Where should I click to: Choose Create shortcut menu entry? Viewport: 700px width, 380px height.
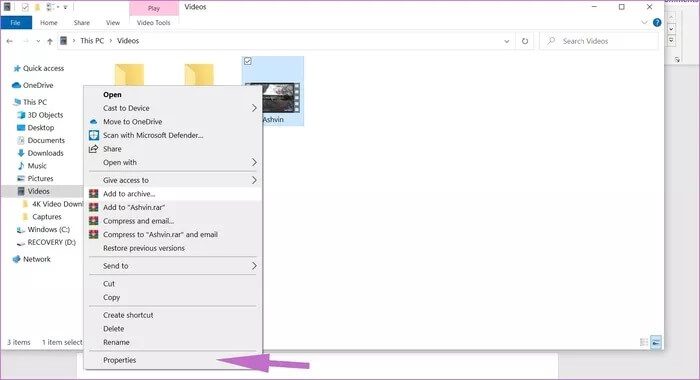(128, 315)
